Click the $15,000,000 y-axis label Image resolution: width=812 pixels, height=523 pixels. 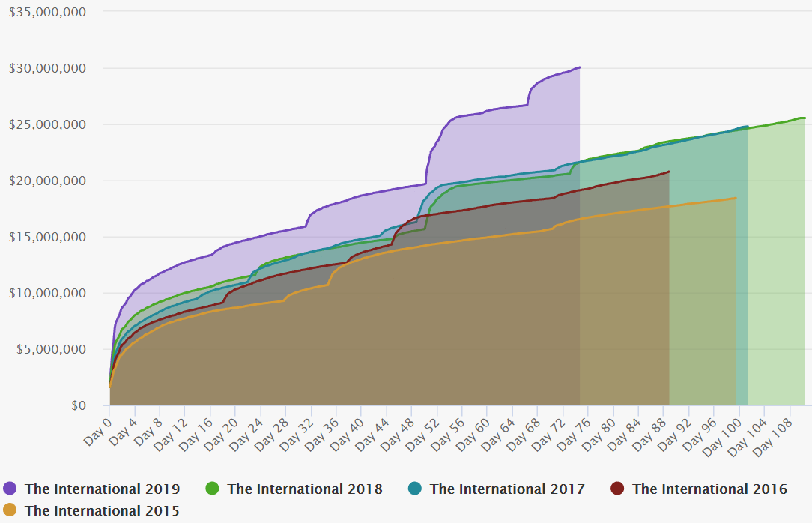click(47, 237)
